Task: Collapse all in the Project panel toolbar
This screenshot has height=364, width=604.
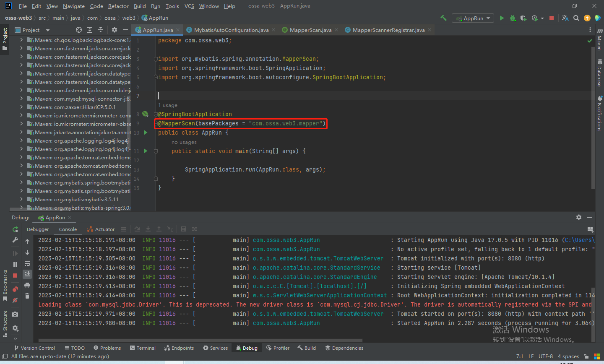Action: pyautogui.click(x=101, y=30)
